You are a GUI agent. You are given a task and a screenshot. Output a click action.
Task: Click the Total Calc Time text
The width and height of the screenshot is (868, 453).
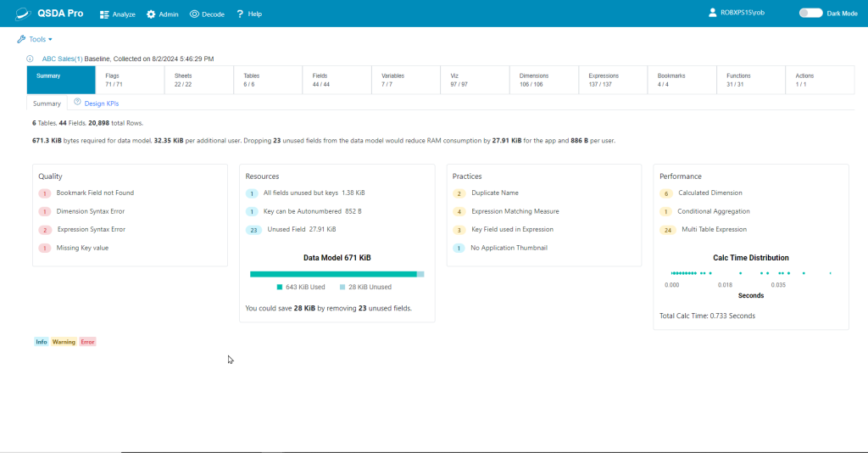click(x=707, y=316)
